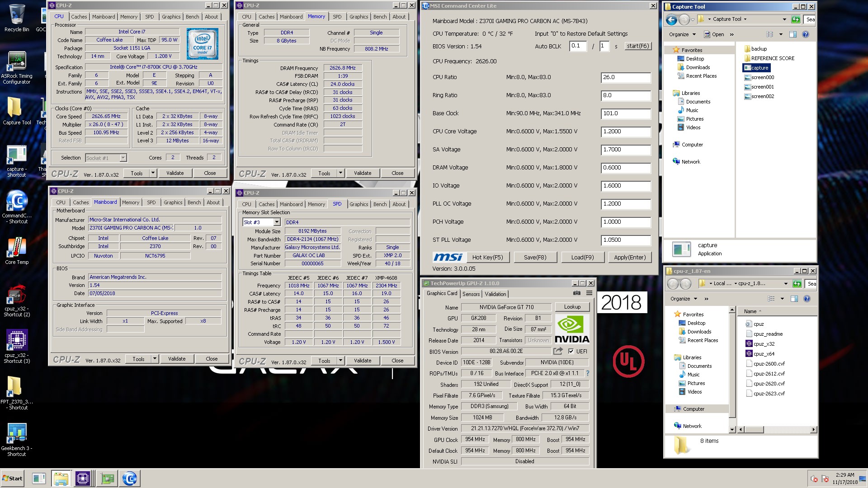Screen dimensions: 868x488
Task: Click the DRAM Voltage input field
Action: click(626, 168)
